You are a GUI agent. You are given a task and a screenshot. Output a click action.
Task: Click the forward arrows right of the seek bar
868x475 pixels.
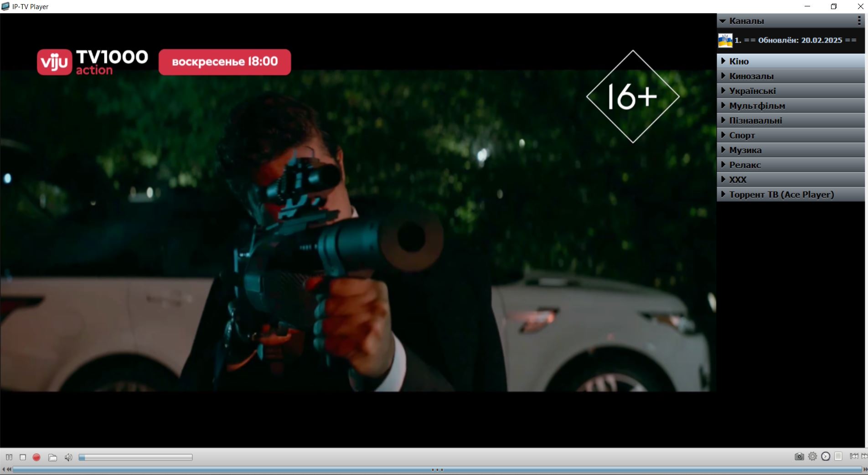(864, 469)
